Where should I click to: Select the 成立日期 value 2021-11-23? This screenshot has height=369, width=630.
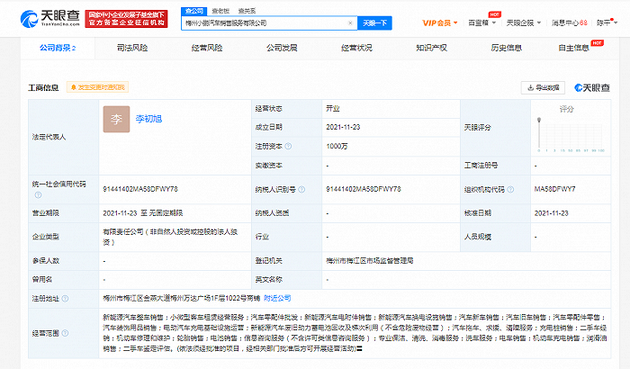(x=343, y=127)
